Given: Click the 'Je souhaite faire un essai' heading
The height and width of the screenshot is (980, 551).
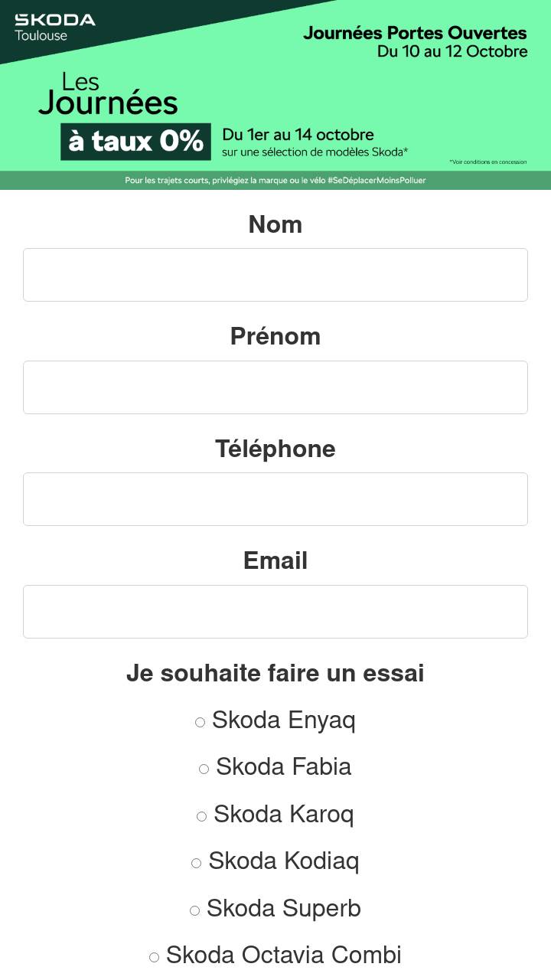Looking at the screenshot, I should click(275, 673).
